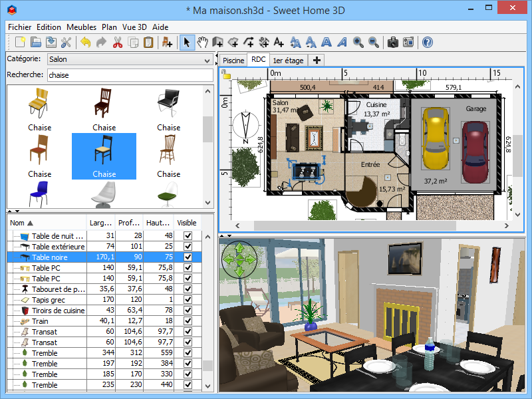532x399 pixels.
Task: Click the Cut scissors icon
Action: pos(118,43)
